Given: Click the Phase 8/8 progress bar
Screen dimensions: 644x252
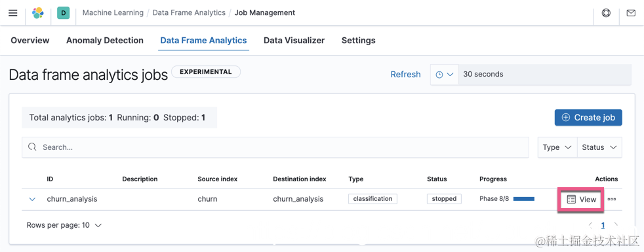Looking at the screenshot, I should click(x=524, y=199).
